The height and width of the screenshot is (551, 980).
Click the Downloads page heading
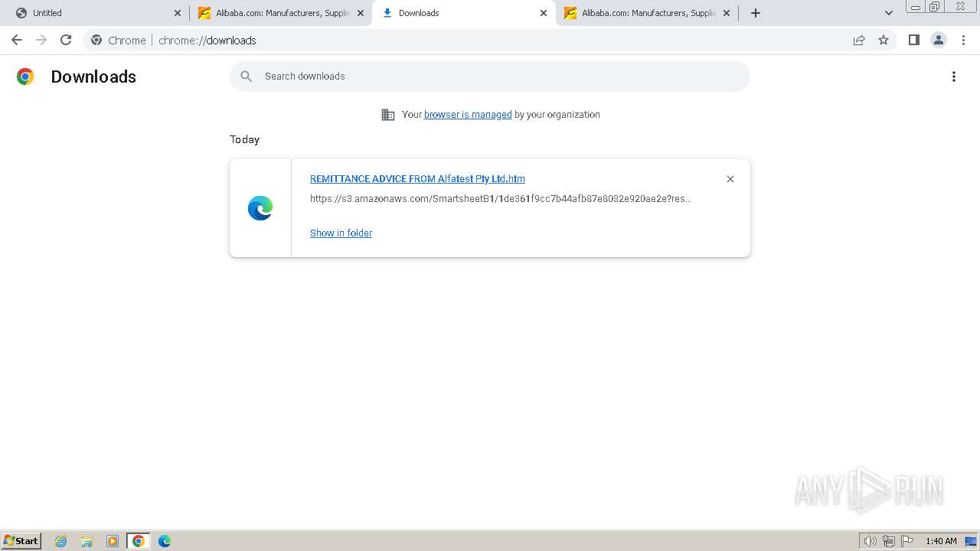(93, 77)
